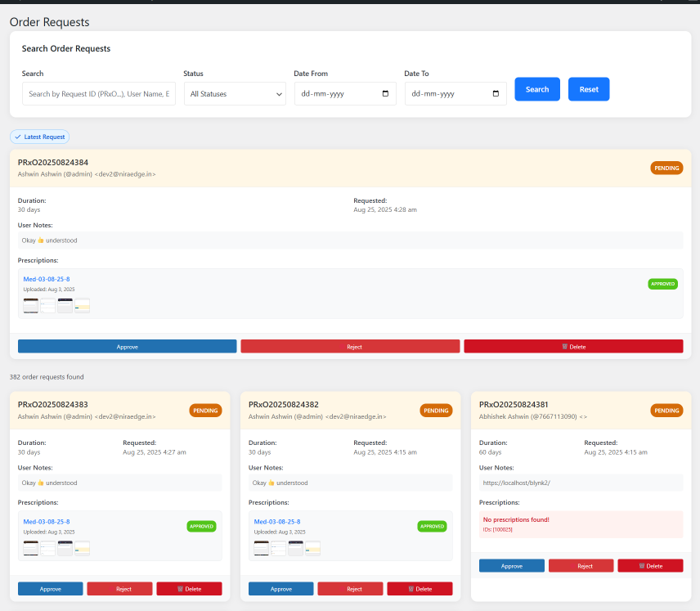Click the Latest Request badge
The height and width of the screenshot is (611, 700).
click(x=39, y=137)
